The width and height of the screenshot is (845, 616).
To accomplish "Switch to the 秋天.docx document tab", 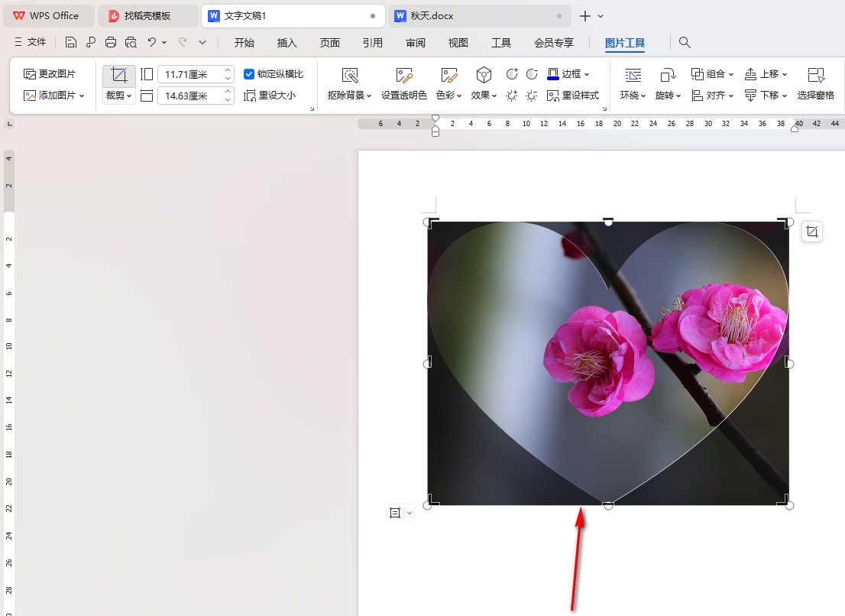I will tap(479, 15).
